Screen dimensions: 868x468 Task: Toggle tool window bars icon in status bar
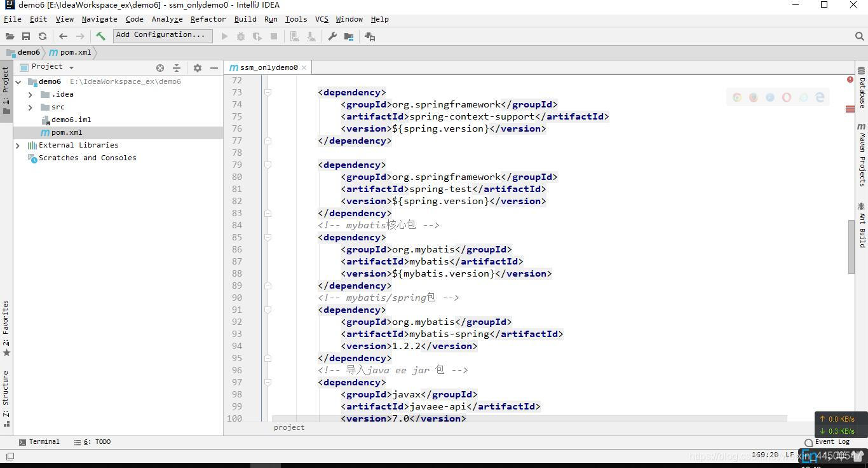coord(10,456)
